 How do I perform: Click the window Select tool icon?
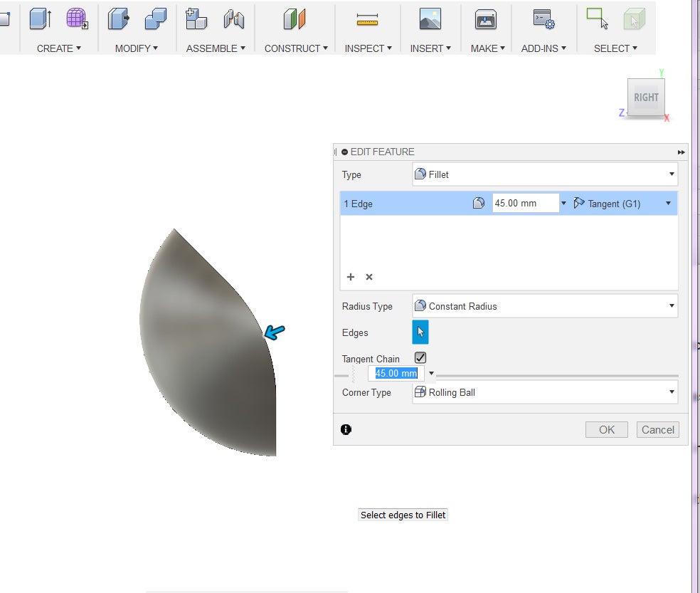click(x=598, y=19)
